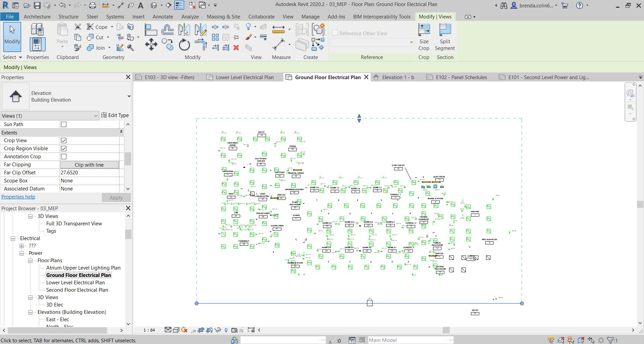This screenshot has height=344, width=644.
Task: Click the Apply button
Action: (116, 197)
